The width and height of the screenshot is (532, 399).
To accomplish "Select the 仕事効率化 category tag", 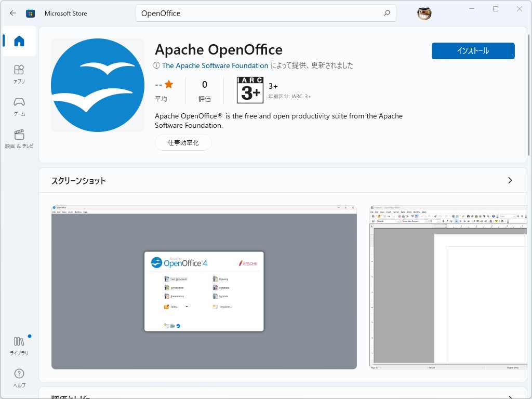I will coord(183,142).
